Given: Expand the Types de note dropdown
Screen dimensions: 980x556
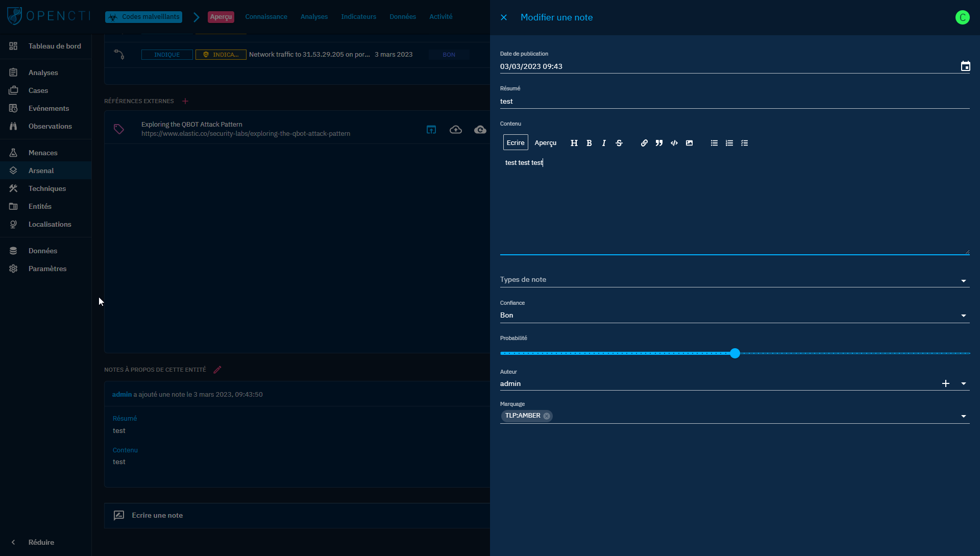Looking at the screenshot, I should pyautogui.click(x=964, y=281).
